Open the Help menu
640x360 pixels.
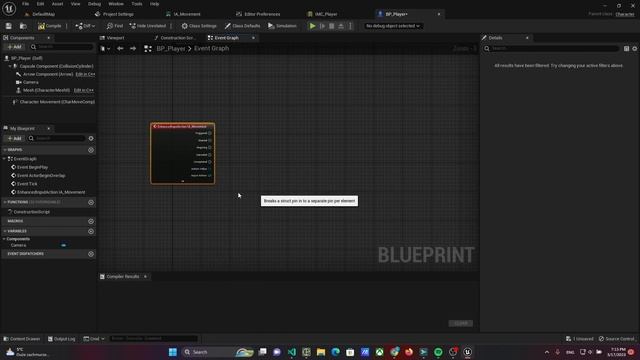(x=154, y=4)
